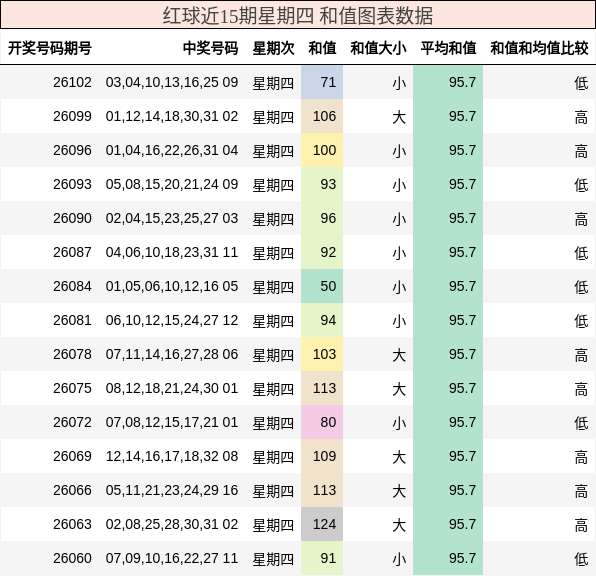Click winning numbers 02,08,25,28,30,31 02
The width and height of the screenshot is (596, 576).
click(172, 524)
